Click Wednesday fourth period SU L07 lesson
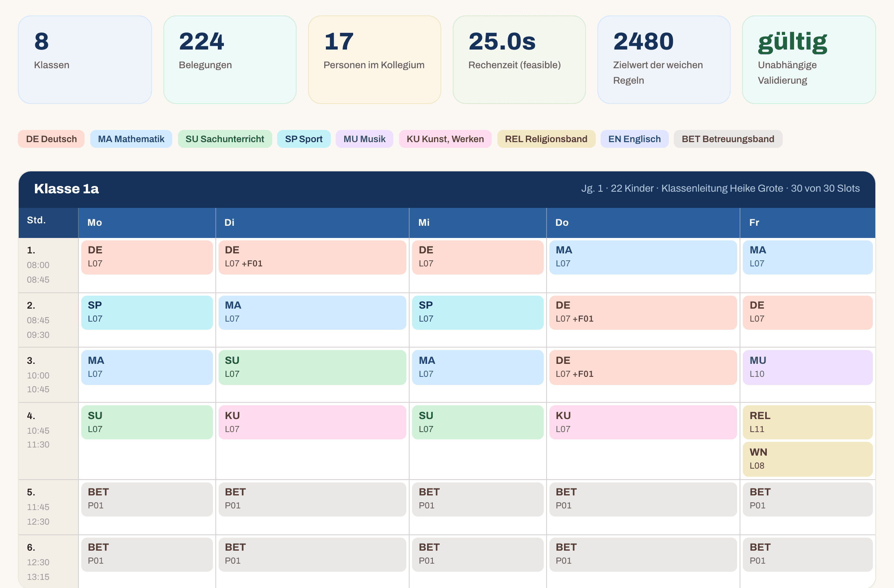Viewport: 894px width, 588px height. tap(478, 422)
